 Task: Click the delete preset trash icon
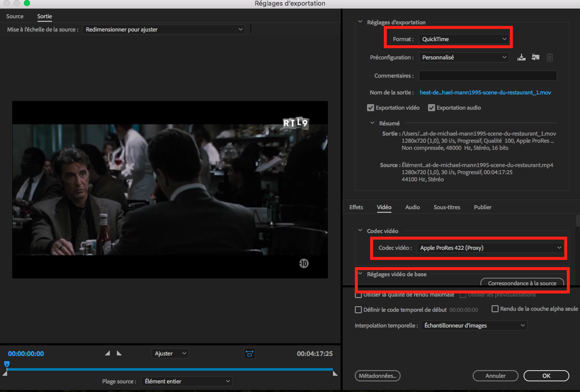(550, 57)
